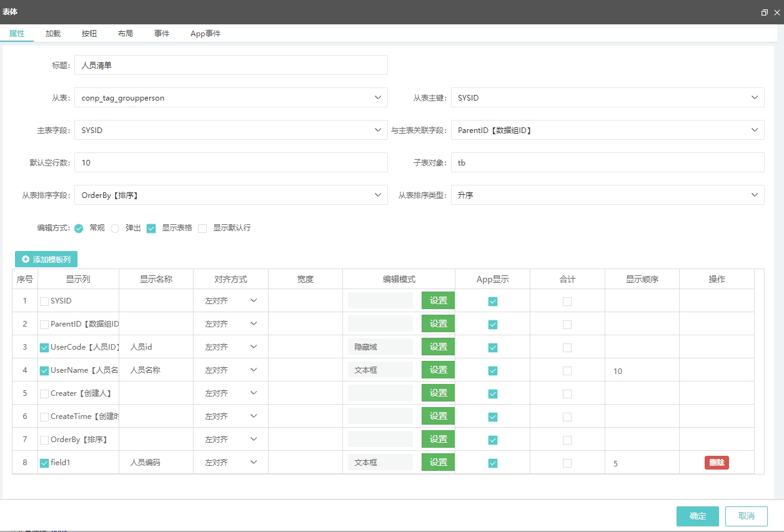
Task: Click 设置 button in ParentID row
Action: [438, 323]
